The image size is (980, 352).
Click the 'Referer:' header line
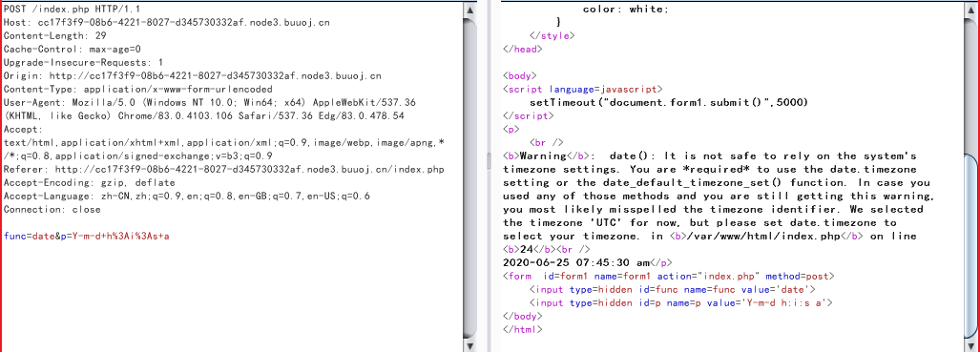(x=223, y=170)
